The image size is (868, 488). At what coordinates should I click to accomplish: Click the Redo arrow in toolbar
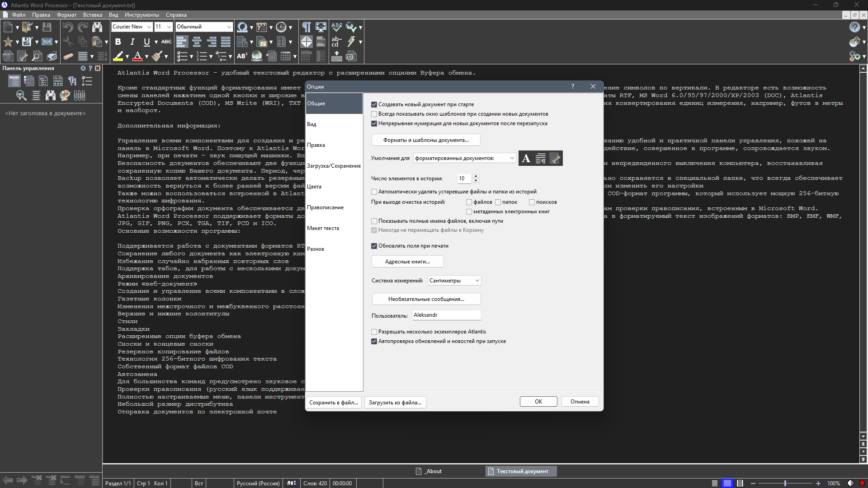point(83,27)
